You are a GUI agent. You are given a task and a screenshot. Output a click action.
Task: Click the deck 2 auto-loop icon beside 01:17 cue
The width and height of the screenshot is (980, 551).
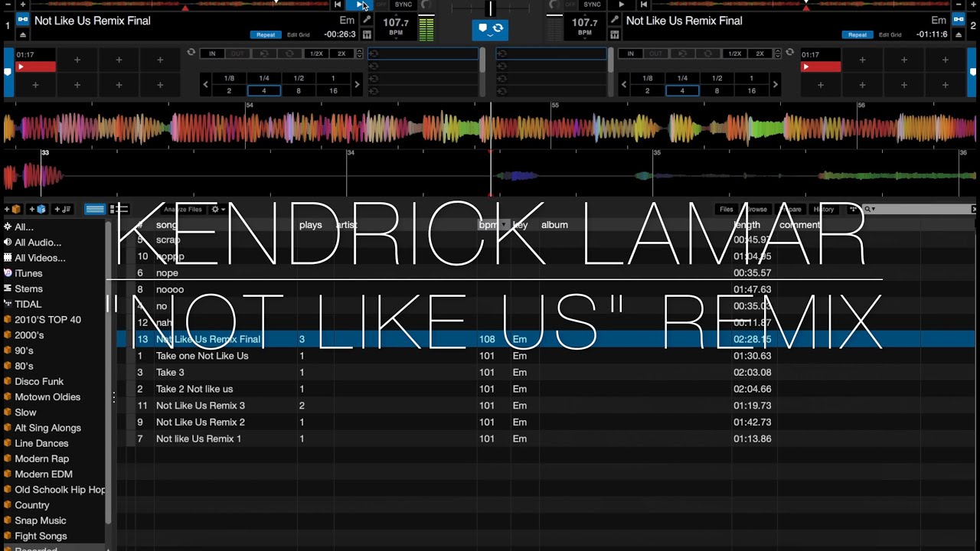pos(789,52)
